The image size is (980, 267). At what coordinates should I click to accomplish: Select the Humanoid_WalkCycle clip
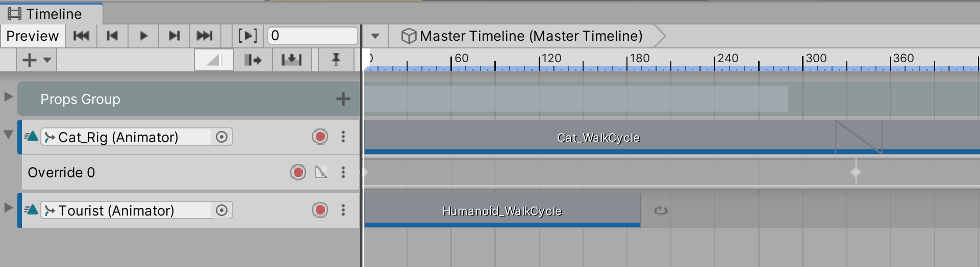tap(502, 210)
